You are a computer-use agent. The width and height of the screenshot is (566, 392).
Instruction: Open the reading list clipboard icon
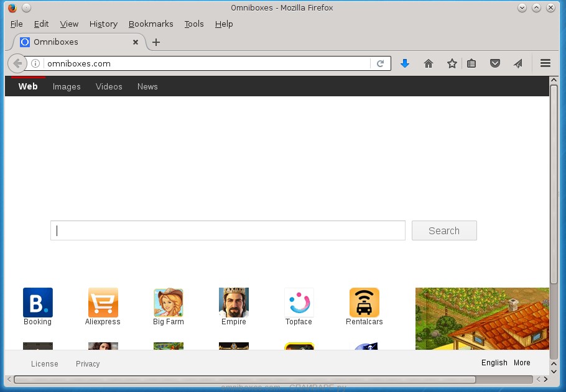473,63
